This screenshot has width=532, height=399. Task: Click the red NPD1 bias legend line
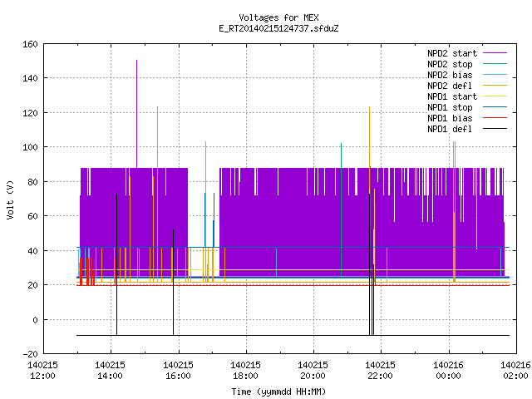495,118
